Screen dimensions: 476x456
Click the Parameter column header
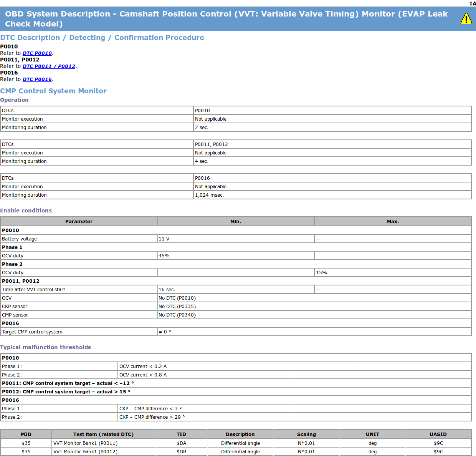(x=79, y=222)
